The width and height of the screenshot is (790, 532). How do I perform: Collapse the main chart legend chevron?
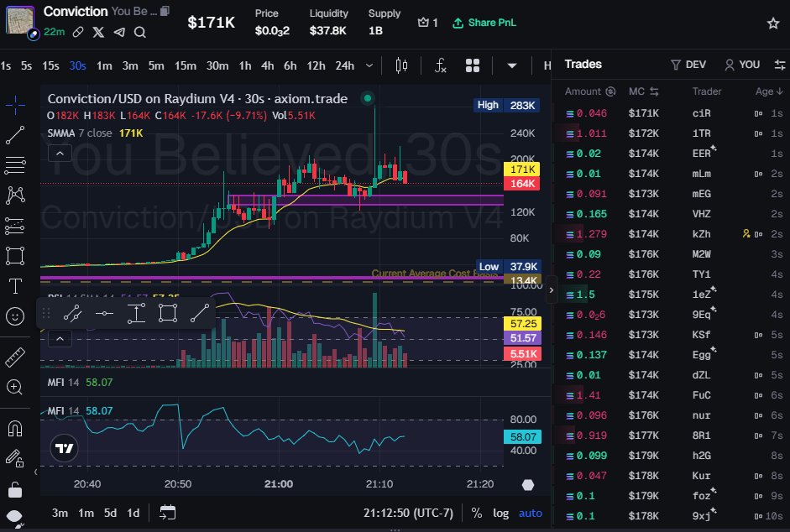(x=60, y=154)
